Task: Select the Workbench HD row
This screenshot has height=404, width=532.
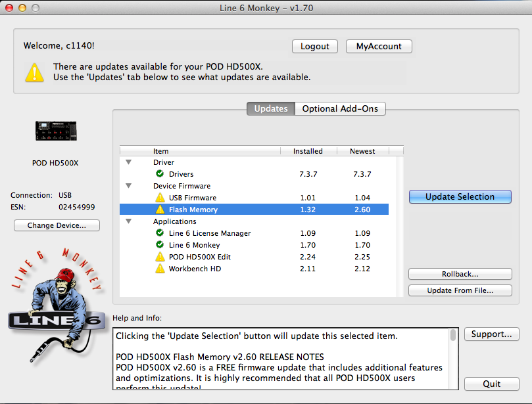Action: (254, 269)
